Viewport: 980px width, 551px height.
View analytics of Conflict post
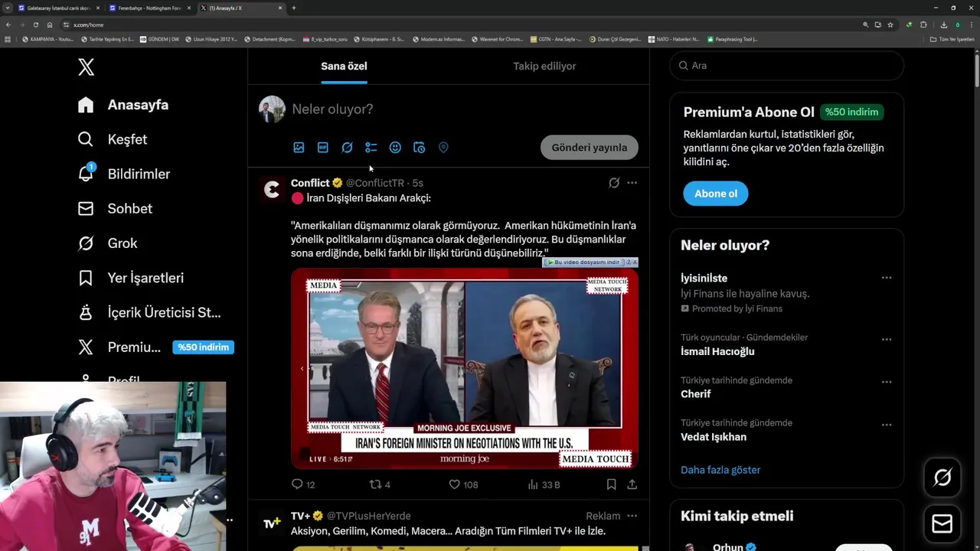[x=544, y=484]
